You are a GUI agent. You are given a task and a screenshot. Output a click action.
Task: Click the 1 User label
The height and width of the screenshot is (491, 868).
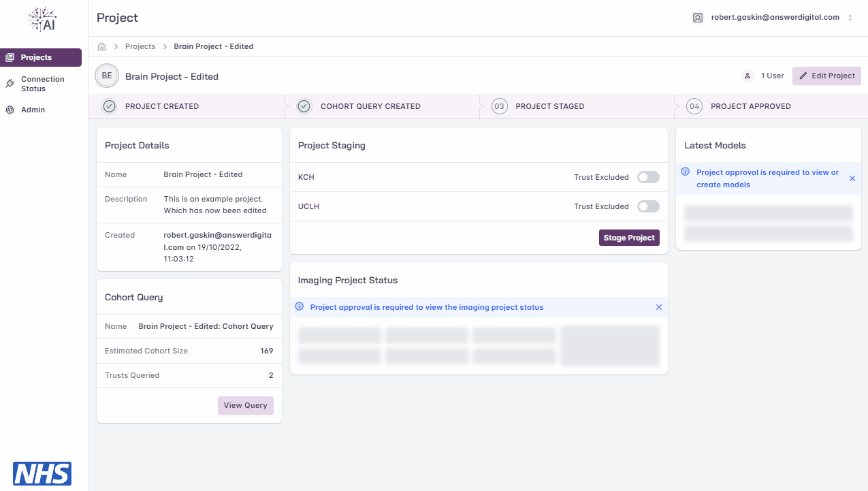[x=773, y=76]
